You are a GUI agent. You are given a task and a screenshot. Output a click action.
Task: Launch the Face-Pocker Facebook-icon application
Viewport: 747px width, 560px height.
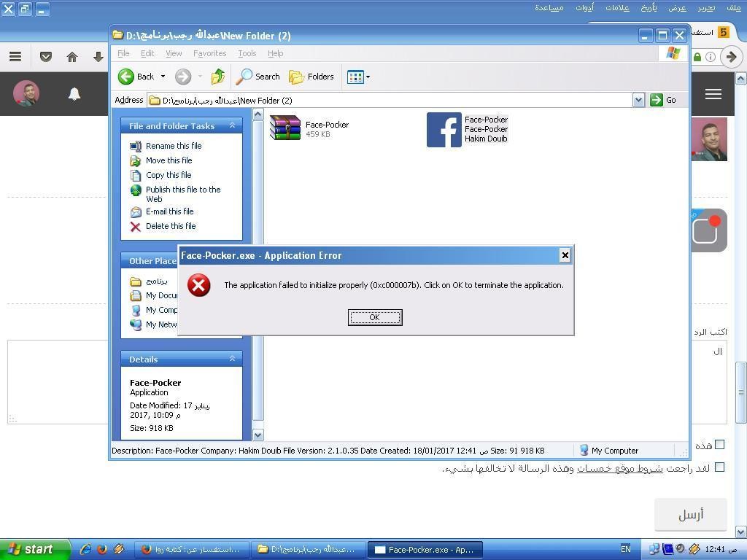[444, 130]
